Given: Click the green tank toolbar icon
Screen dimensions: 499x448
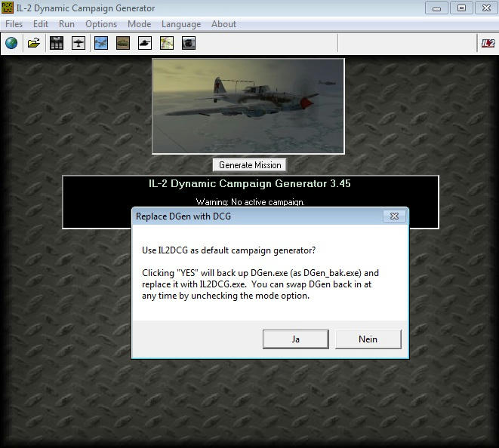Looking at the screenshot, I should 123,43.
